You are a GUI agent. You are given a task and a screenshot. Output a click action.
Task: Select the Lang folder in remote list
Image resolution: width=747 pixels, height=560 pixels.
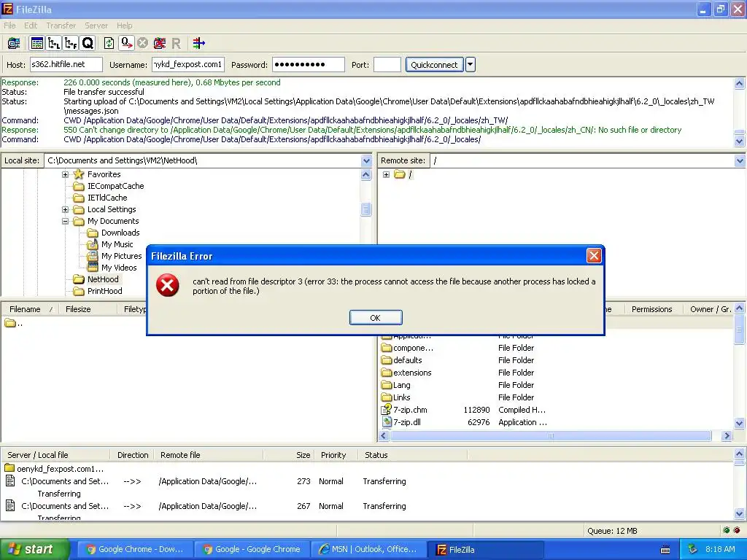tap(402, 385)
